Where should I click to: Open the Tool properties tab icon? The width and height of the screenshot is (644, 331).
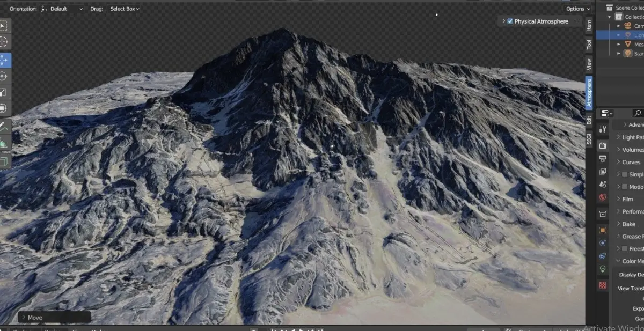(603, 129)
